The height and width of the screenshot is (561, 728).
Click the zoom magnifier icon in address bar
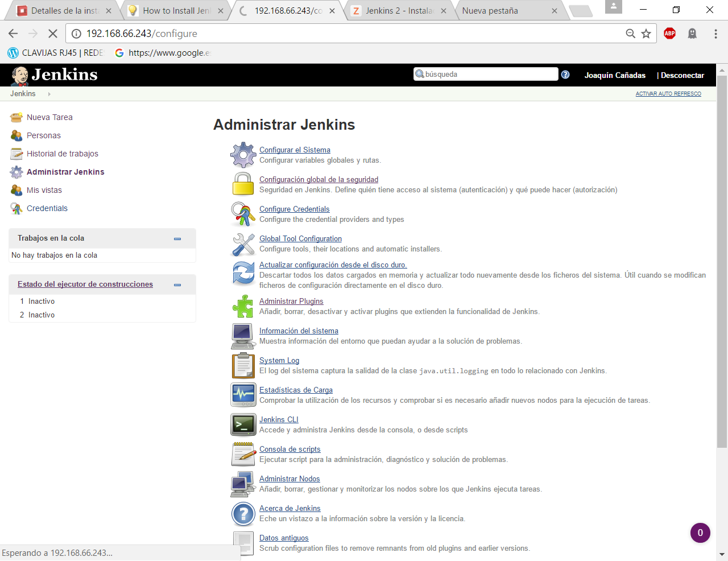click(x=631, y=34)
